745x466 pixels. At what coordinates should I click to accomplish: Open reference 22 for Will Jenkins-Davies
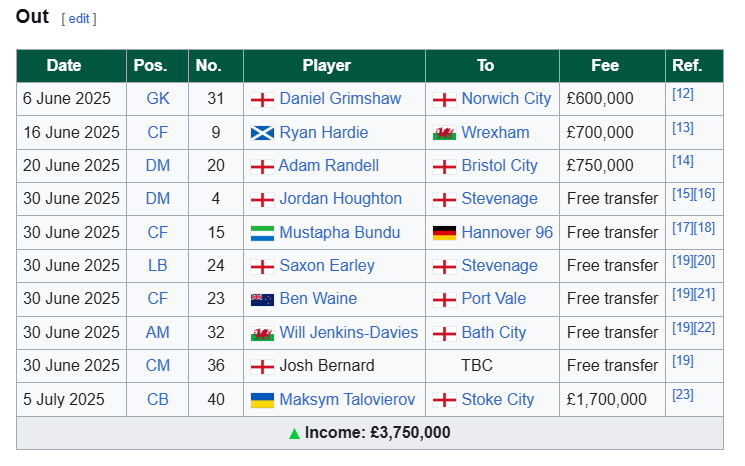[704, 327]
